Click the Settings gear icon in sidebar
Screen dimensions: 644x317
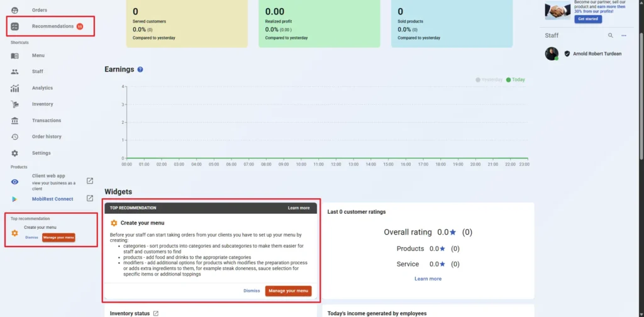coord(15,153)
